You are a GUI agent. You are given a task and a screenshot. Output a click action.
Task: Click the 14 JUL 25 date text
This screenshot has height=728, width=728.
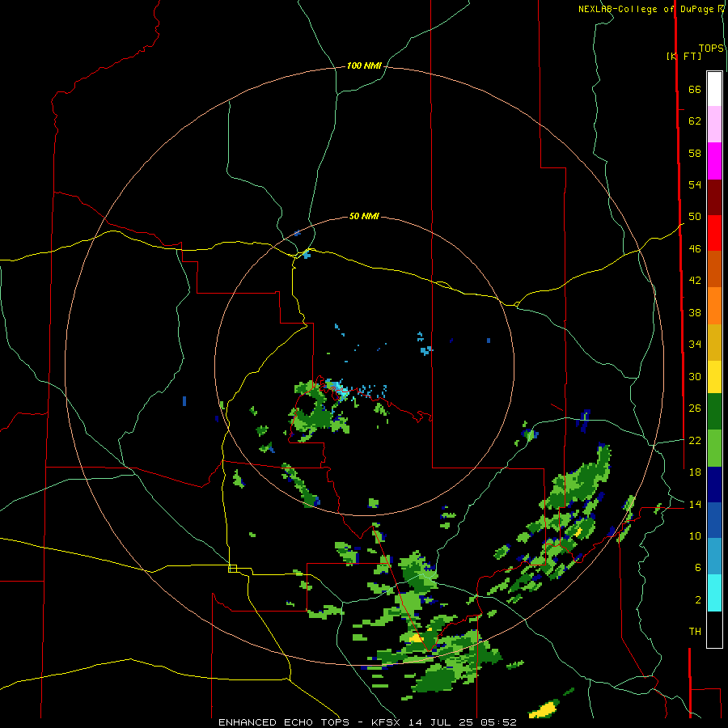pyautogui.click(x=441, y=722)
